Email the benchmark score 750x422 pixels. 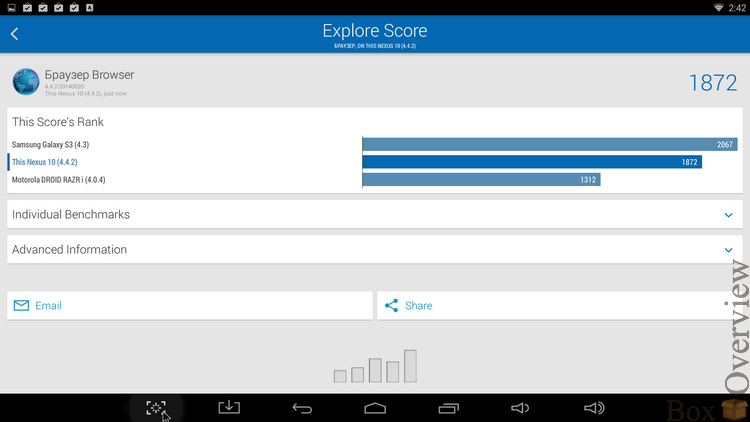click(x=190, y=305)
